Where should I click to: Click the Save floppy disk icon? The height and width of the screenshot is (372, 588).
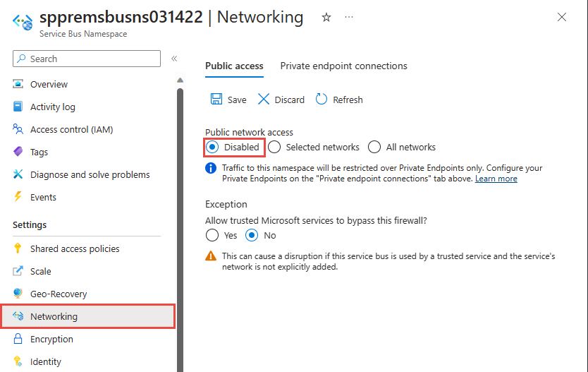[x=216, y=99]
